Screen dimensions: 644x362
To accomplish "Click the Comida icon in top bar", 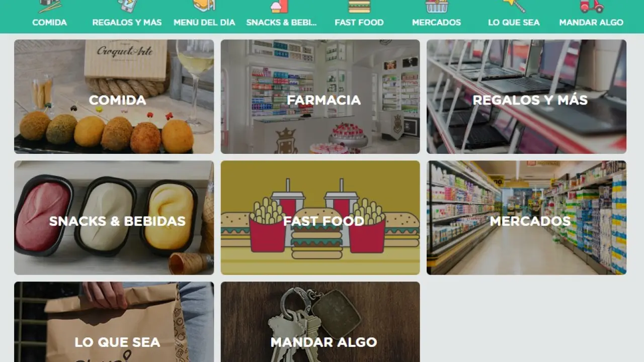I will click(x=49, y=6).
